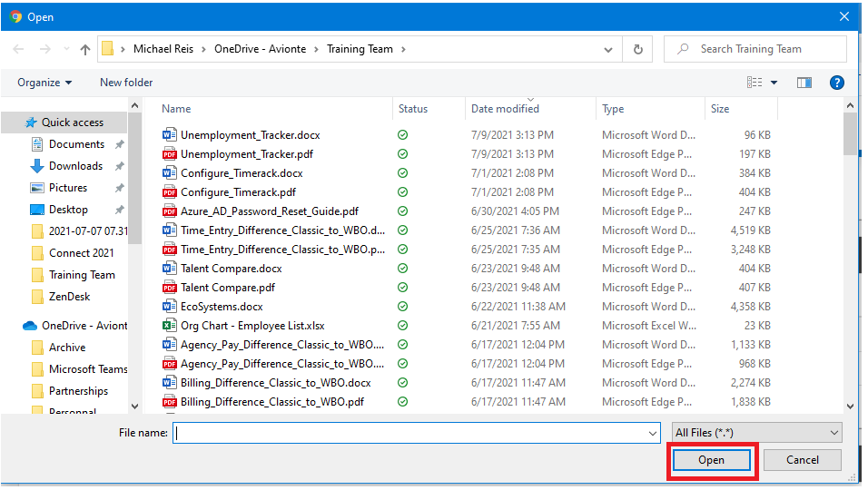Open the Partnerships folder

pyautogui.click(x=78, y=391)
